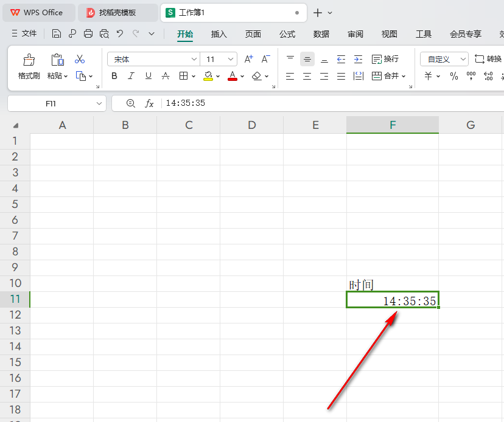Open the number format dropdown (自定义)
504x422 pixels.
click(463, 59)
